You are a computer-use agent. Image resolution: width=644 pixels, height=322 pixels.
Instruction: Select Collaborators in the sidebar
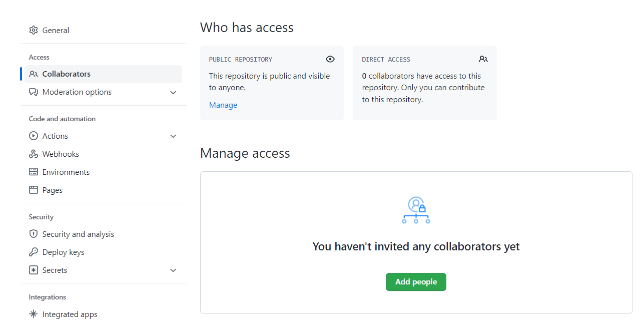point(103,74)
